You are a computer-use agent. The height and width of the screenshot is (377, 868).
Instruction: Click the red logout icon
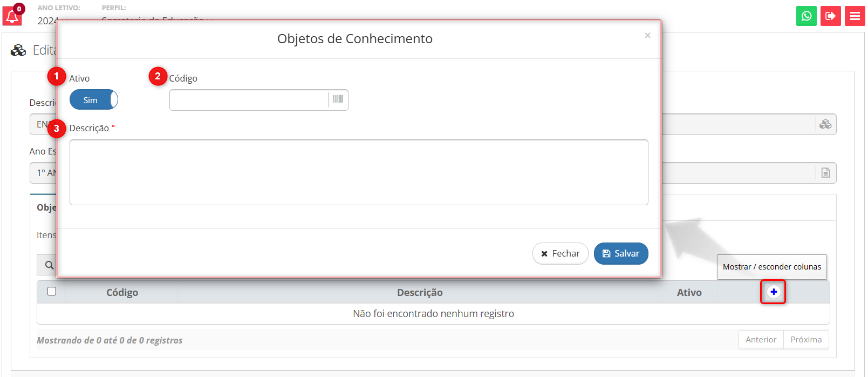(x=830, y=16)
